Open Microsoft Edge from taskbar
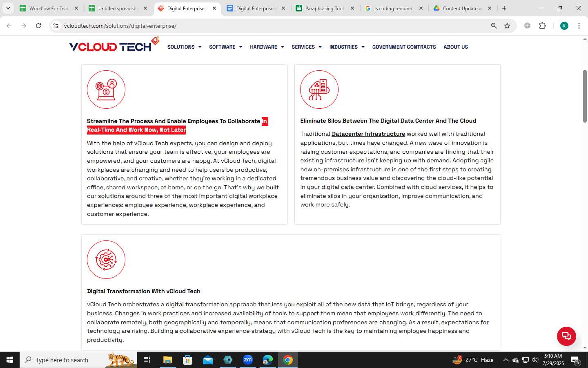Screen dimensions: 588x368 point(268,360)
